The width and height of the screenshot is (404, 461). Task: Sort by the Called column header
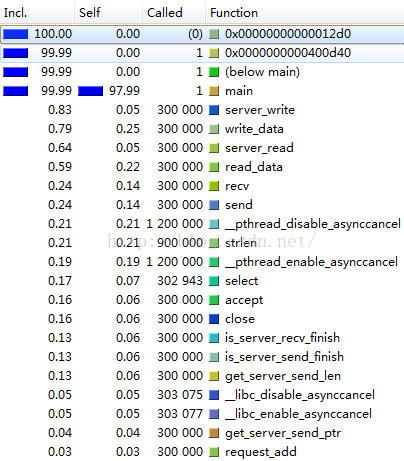(x=174, y=12)
